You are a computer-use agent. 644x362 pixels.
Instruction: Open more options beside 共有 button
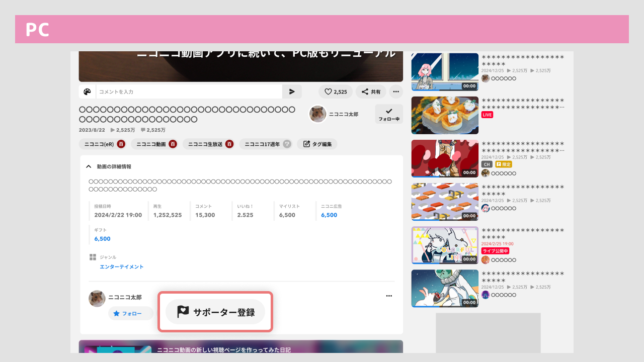[x=396, y=92]
